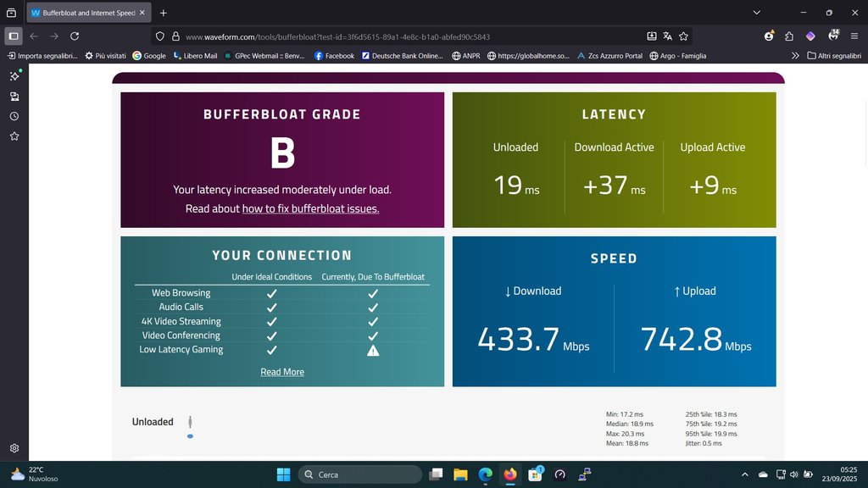Bookmark this page with the star icon
This screenshot has height=488, width=868.
pyautogui.click(x=683, y=36)
